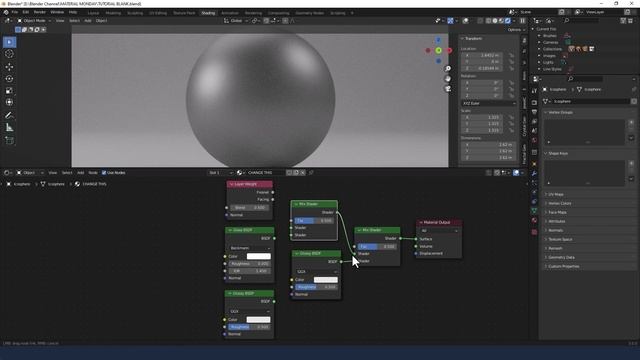Open the Node menu in node editor
Image resolution: width=640 pixels, height=360 pixels.
click(93, 173)
